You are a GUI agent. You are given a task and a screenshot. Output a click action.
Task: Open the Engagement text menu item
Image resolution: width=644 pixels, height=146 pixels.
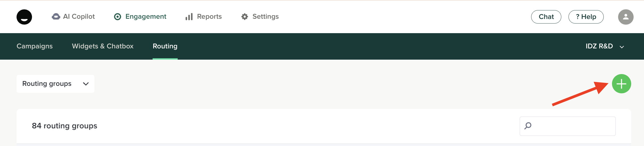tap(146, 17)
